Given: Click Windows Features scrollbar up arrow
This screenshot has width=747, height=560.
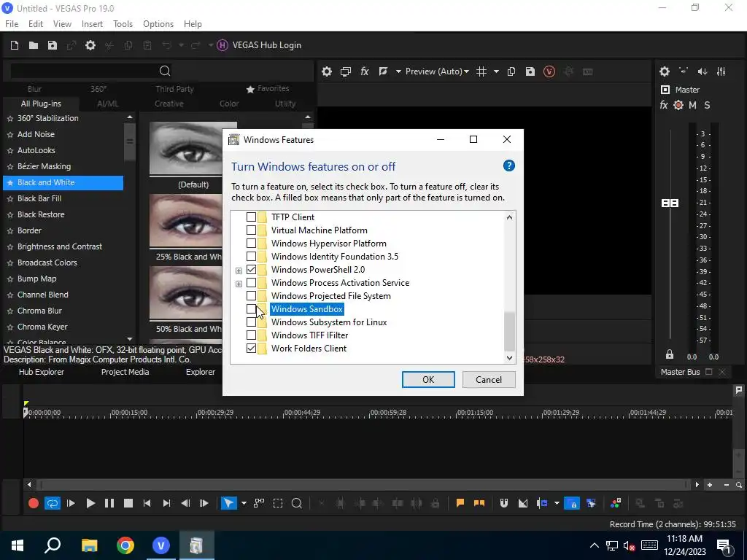Looking at the screenshot, I should pos(509,217).
